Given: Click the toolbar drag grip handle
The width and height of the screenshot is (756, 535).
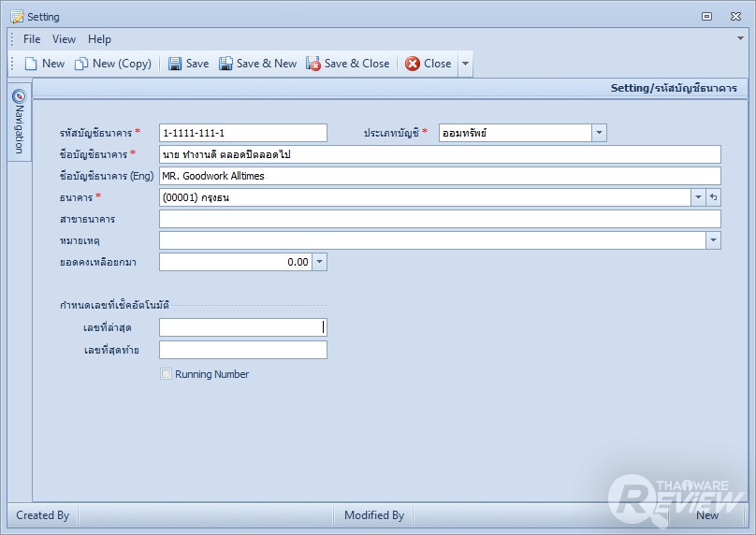Looking at the screenshot, I should (x=13, y=64).
